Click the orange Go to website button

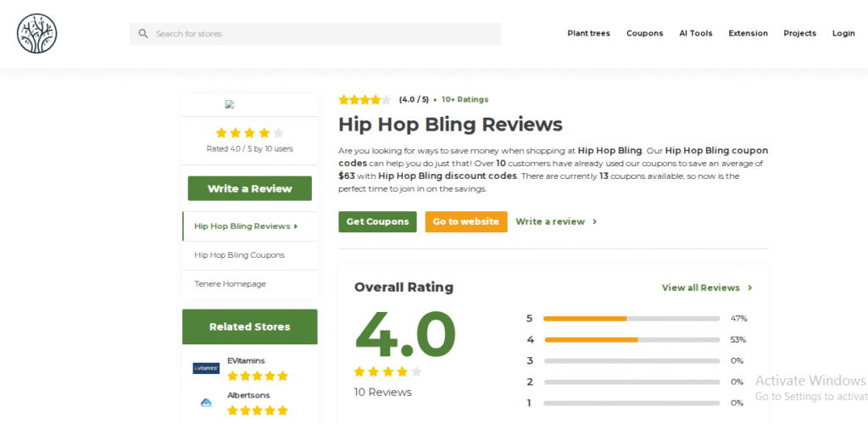point(466,221)
